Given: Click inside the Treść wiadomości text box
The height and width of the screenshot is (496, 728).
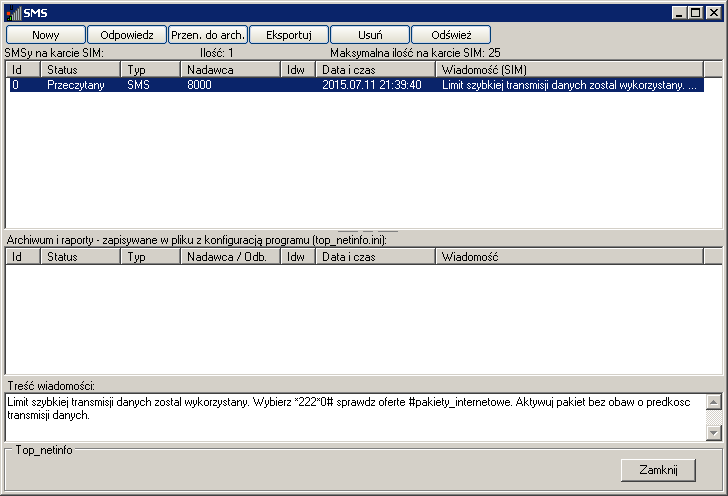Looking at the screenshot, I should coord(355,416).
